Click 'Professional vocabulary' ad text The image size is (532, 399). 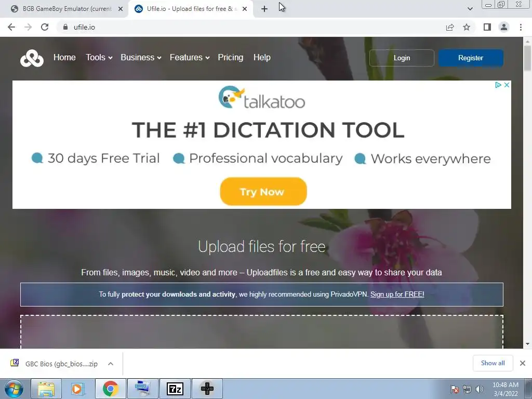click(265, 158)
